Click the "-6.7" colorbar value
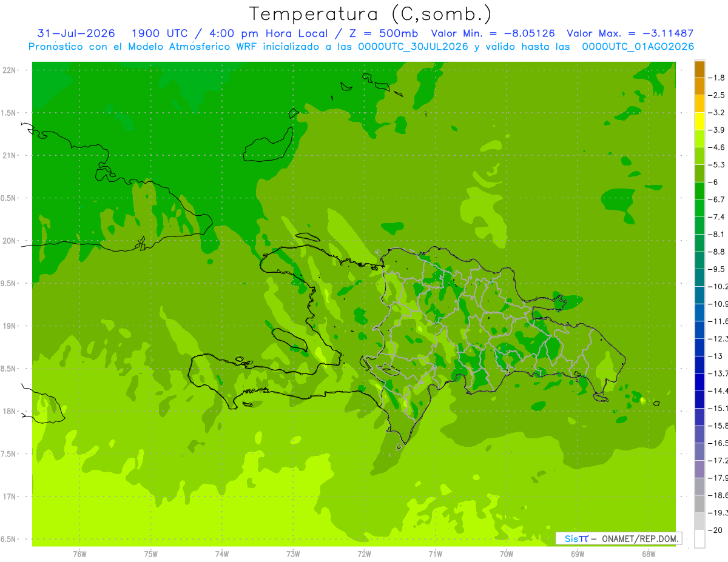Screen dimensions: 728x562 717,199
